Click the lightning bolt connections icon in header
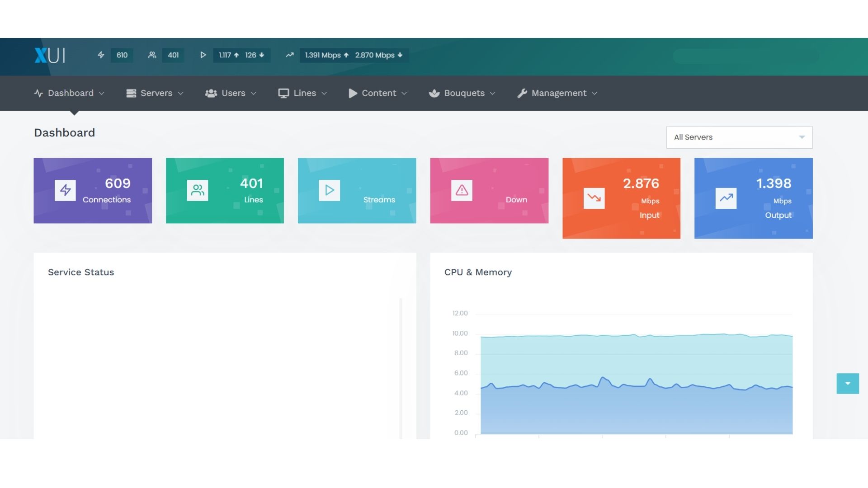This screenshot has height=488, width=868. tap(101, 55)
